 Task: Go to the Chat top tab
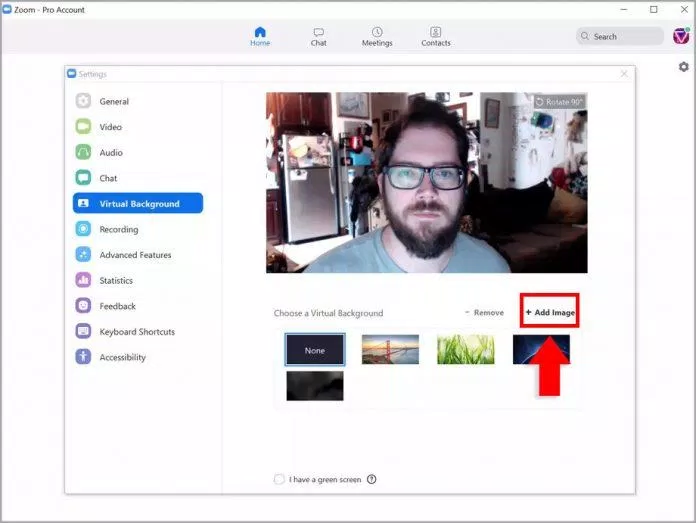[318, 37]
